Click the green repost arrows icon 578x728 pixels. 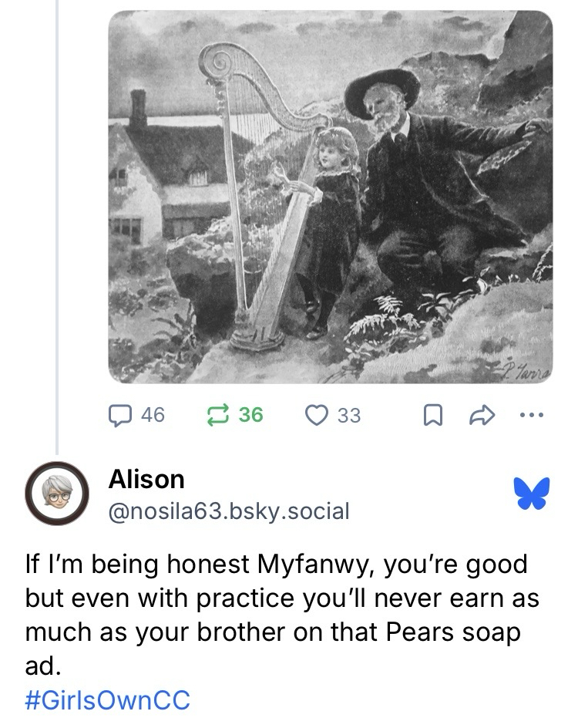click(217, 415)
